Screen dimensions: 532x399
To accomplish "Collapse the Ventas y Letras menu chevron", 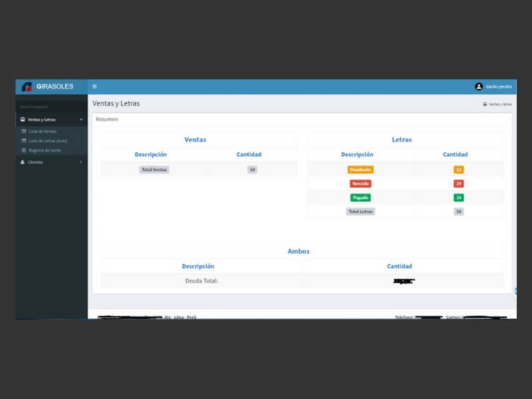I will [x=81, y=120].
